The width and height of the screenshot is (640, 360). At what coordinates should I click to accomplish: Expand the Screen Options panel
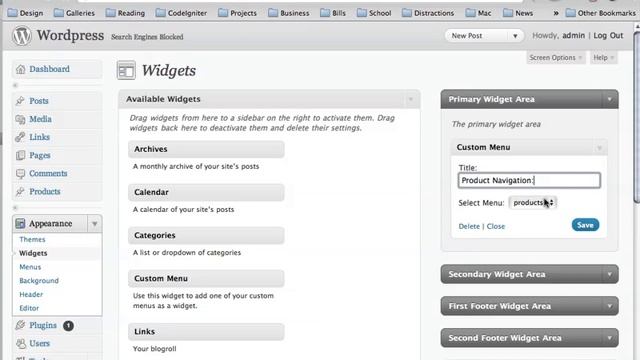(556, 58)
